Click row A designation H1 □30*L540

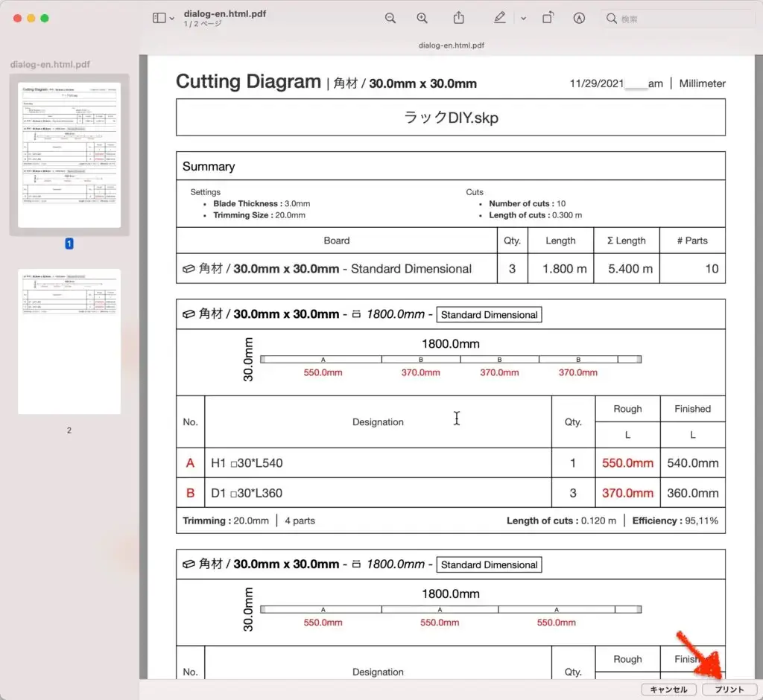[247, 462]
